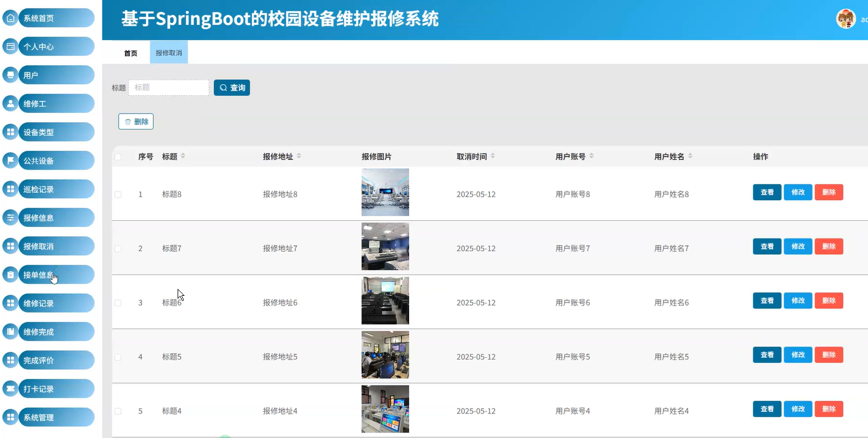Open 个人中心 menu item
The height and width of the screenshot is (438, 868).
[56, 46]
